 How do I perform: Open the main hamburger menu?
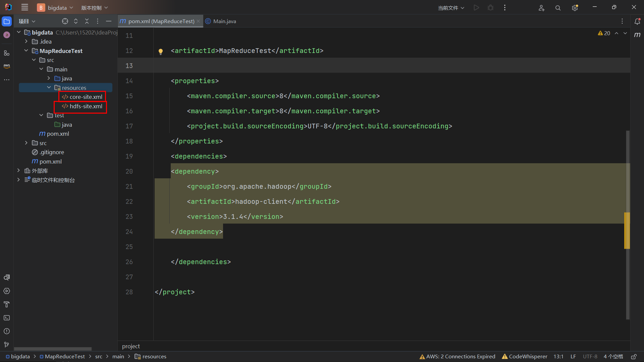24,7
